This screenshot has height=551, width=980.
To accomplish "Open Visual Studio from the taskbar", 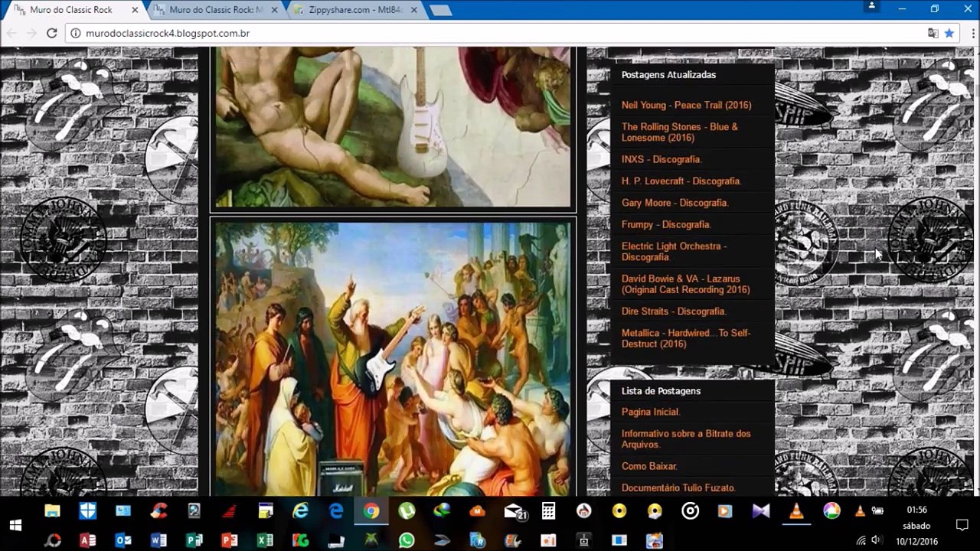I will tap(761, 510).
